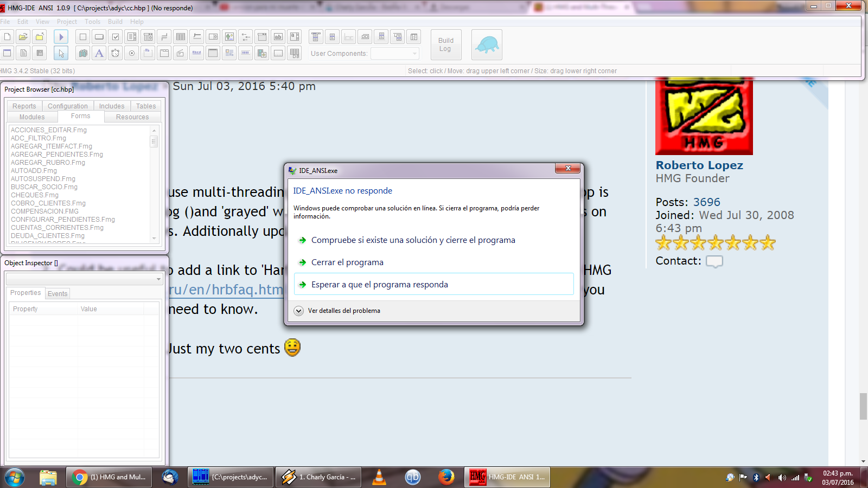Click the Build Log button
Viewport: 868px width, 488px height.
[x=446, y=44]
